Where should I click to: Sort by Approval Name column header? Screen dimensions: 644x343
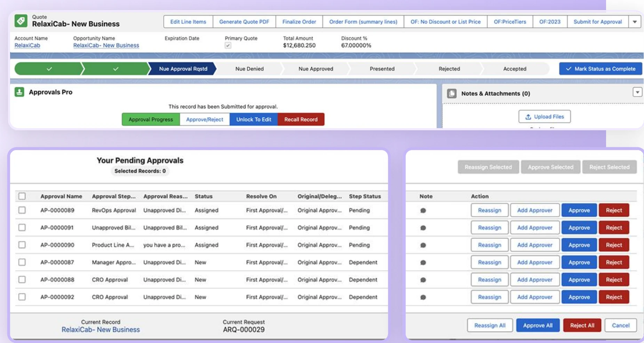61,196
